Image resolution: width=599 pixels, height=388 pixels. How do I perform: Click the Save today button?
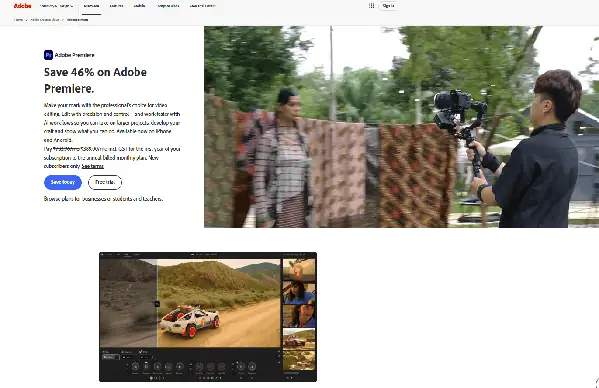[63, 182]
